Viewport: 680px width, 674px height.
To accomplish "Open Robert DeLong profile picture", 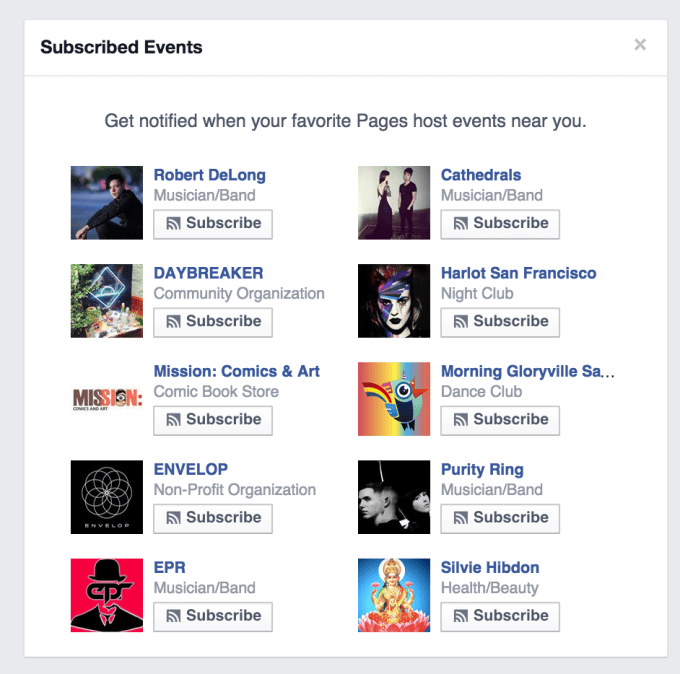I will coord(107,203).
